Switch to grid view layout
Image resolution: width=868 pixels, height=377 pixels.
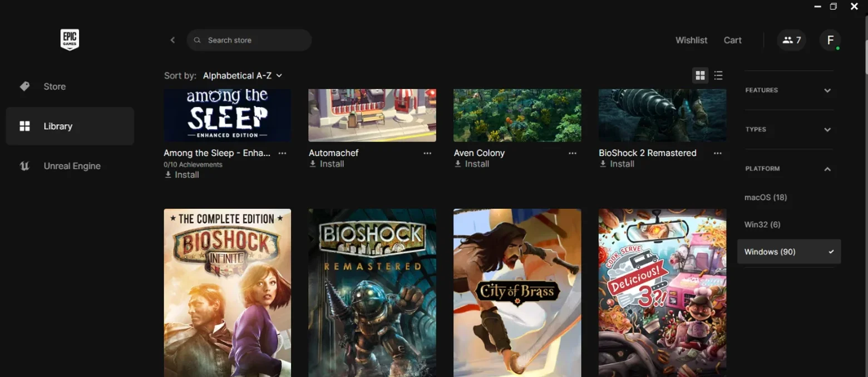point(700,75)
